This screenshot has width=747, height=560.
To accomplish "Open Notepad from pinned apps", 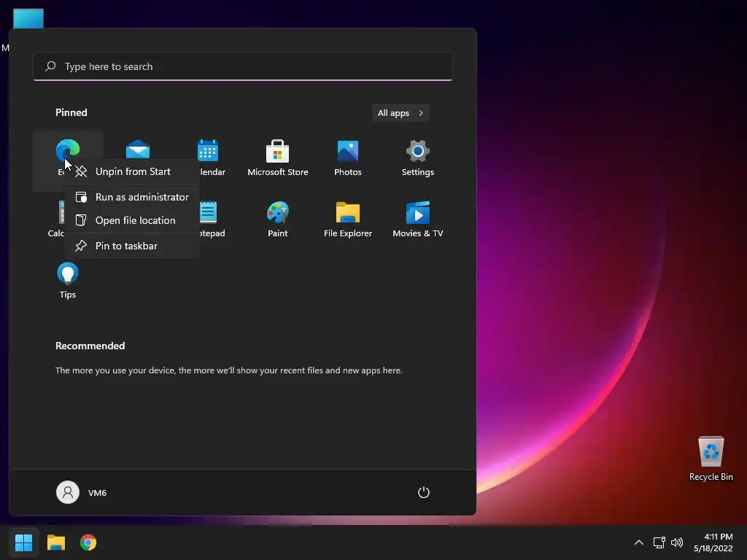I will click(x=208, y=219).
